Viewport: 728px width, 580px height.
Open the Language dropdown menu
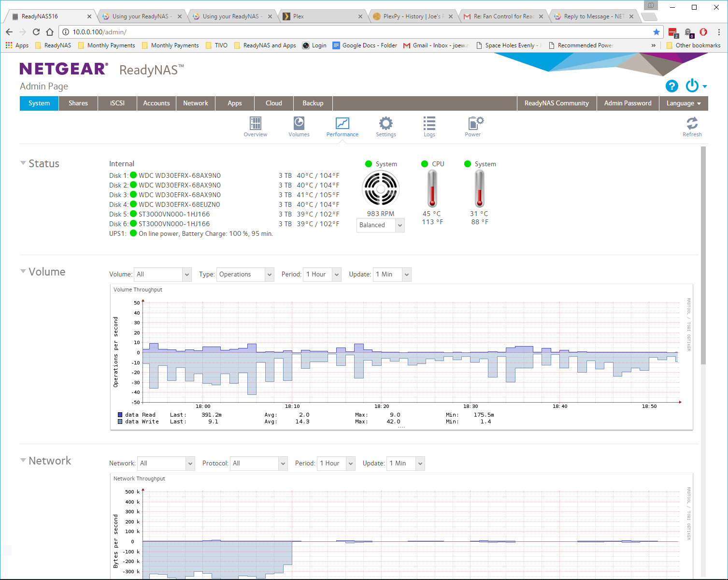(684, 103)
